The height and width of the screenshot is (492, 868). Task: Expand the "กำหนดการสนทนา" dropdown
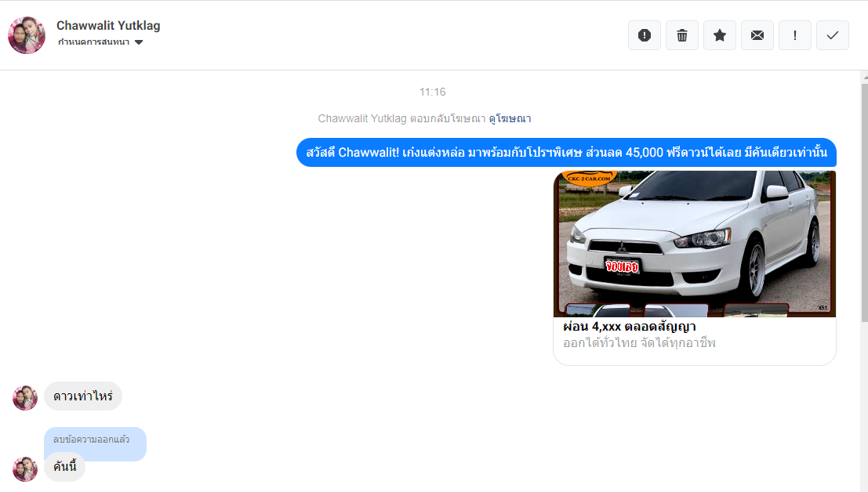click(100, 42)
